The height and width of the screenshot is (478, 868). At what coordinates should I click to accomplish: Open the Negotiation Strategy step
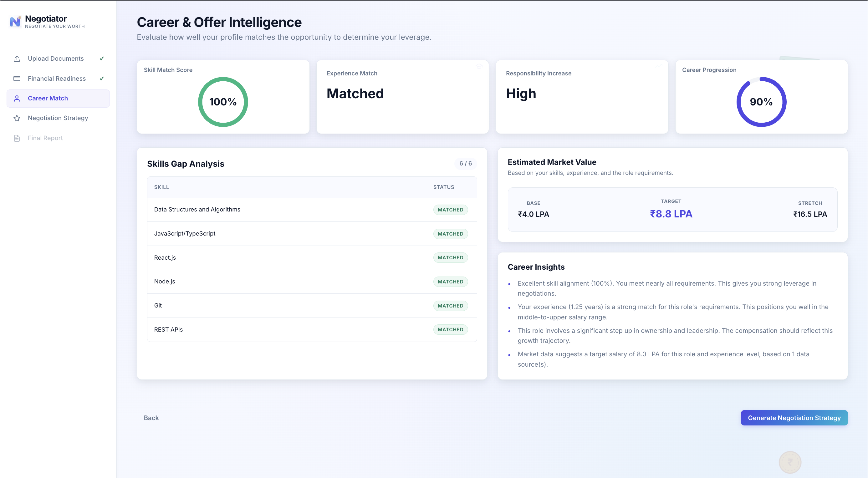[x=58, y=118]
